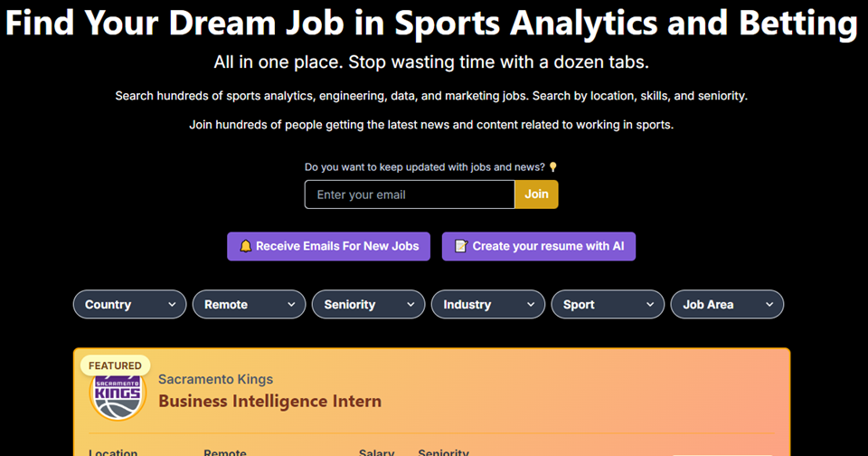Image resolution: width=868 pixels, height=456 pixels.
Task: Click the lightbulb icon above the email field
Action: point(553,167)
